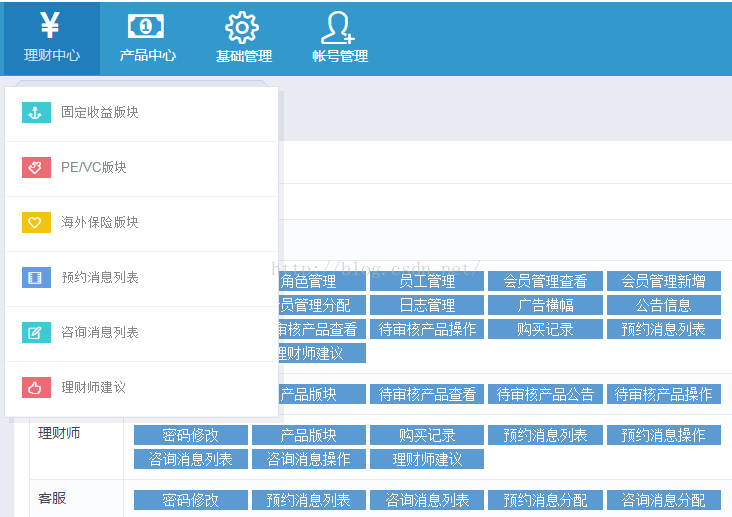This screenshot has width=732, height=517.
Task: Click 理财师建议 tag in 理财师 row
Action: tap(427, 459)
